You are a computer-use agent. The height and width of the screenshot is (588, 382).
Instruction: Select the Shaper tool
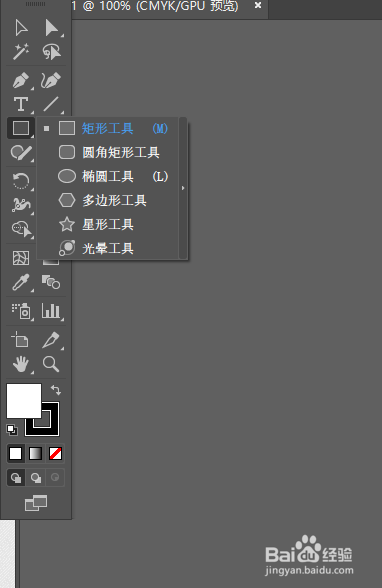coord(21,153)
